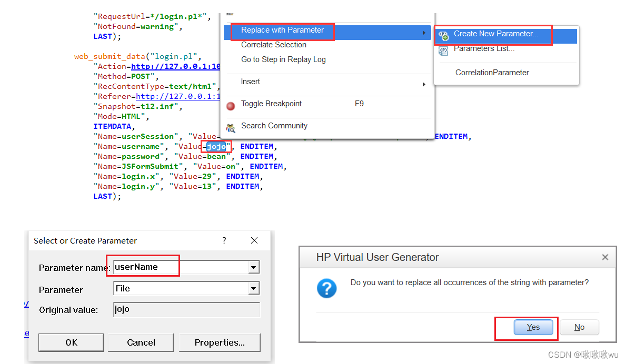Close the HP Virtual User Generator dialog

(605, 257)
